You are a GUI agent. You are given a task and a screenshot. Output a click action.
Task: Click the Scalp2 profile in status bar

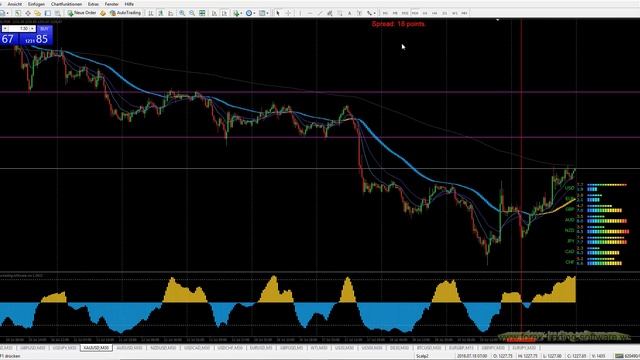422,356
